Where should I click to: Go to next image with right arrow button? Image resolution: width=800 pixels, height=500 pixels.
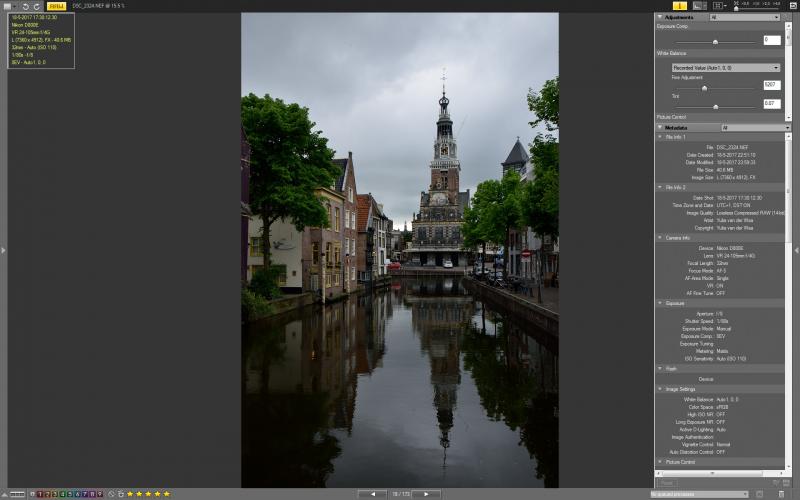pyautogui.click(x=427, y=494)
